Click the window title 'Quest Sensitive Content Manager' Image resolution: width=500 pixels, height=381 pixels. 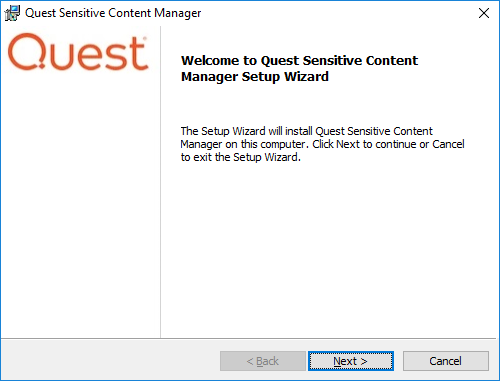pos(113,13)
